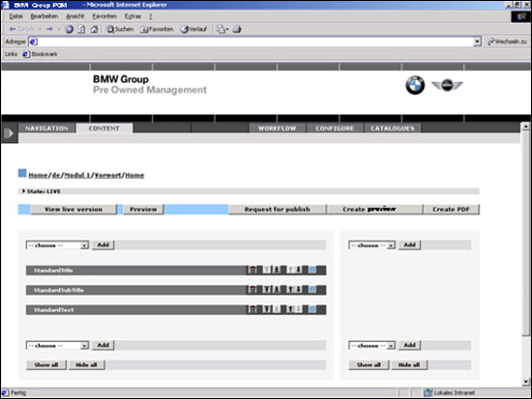Follow the 'Vorwort' breadcrumb link
The image size is (532, 399).
tap(107, 175)
